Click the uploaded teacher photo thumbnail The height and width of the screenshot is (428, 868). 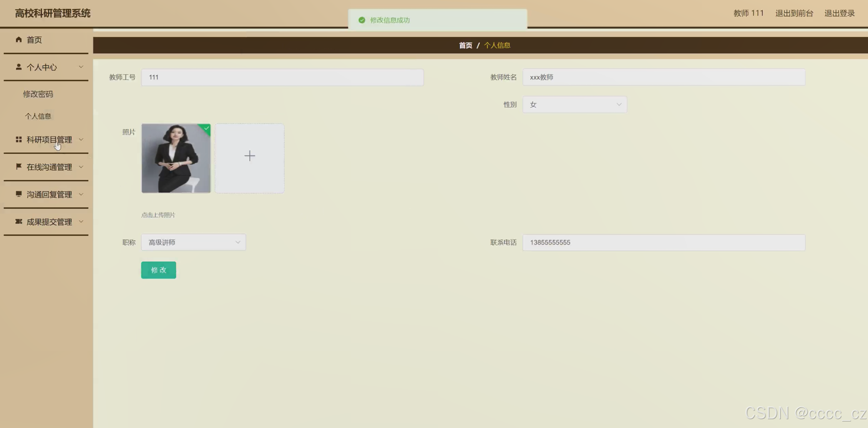click(x=176, y=158)
